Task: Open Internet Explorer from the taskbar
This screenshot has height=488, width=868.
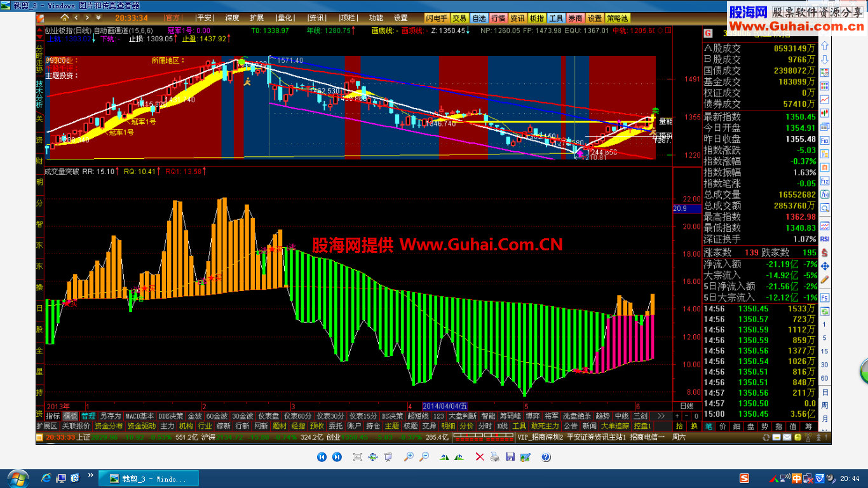Action: (46, 478)
